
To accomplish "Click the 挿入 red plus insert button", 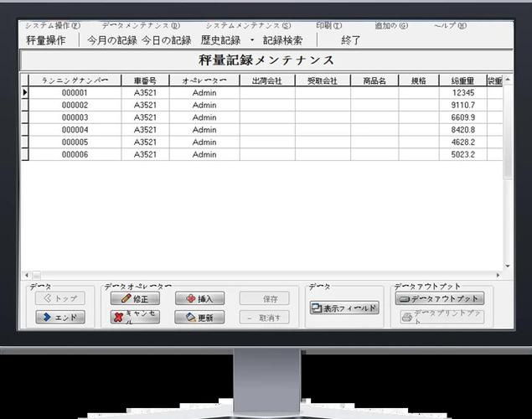I will pos(199,298).
